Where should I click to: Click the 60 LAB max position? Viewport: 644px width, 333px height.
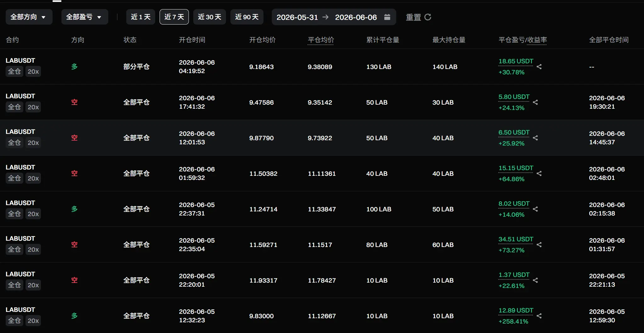click(443, 245)
